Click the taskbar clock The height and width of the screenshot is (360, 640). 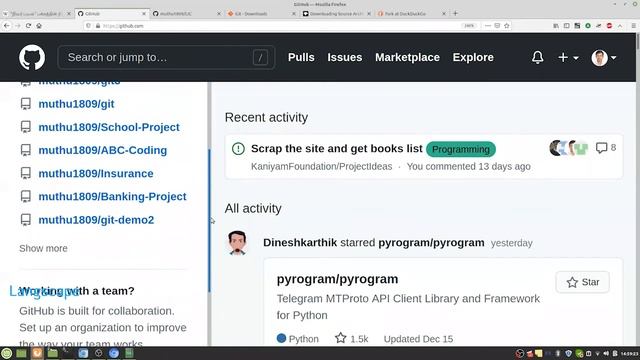tap(629, 353)
